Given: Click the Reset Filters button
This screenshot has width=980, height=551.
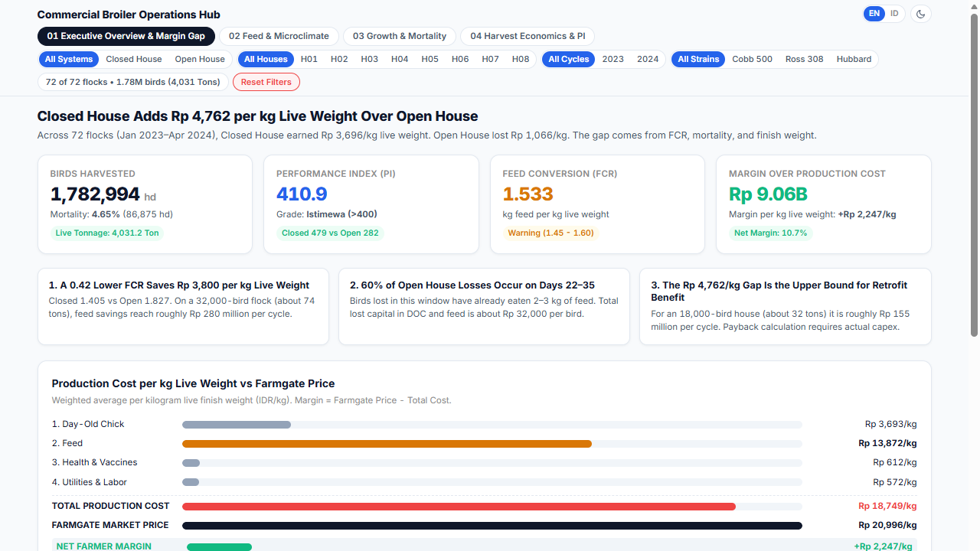Looking at the screenshot, I should coord(266,82).
